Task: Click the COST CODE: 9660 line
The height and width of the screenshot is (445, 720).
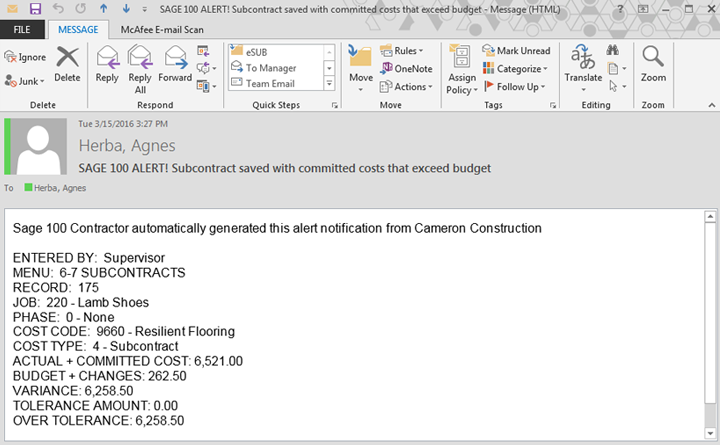Action: [124, 332]
